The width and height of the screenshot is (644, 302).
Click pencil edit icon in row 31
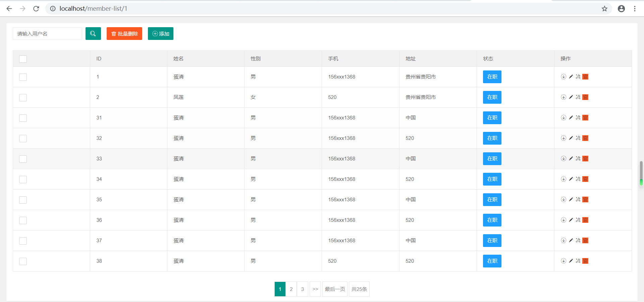[x=571, y=117]
